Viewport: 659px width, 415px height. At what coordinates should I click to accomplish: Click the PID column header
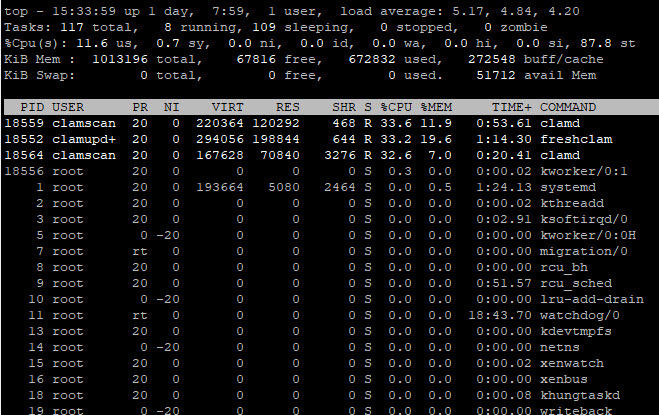[x=32, y=107]
